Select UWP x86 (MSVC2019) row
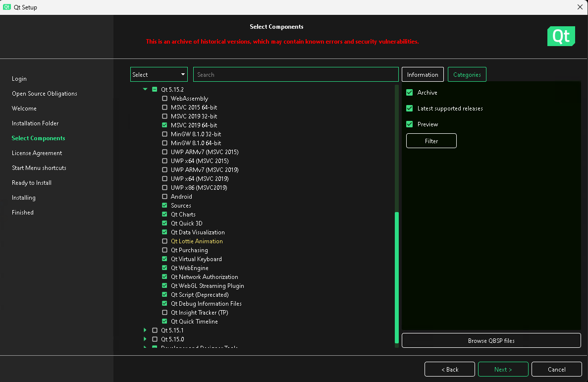The width and height of the screenshot is (588, 382). tap(199, 188)
